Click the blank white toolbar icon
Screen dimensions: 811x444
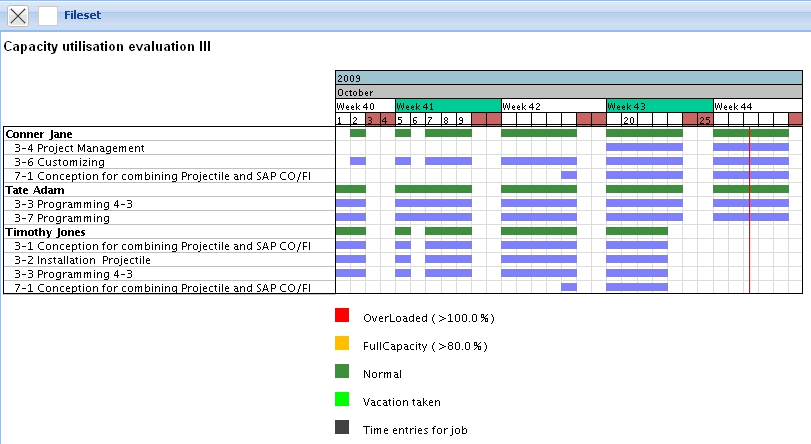pyautogui.click(x=48, y=16)
